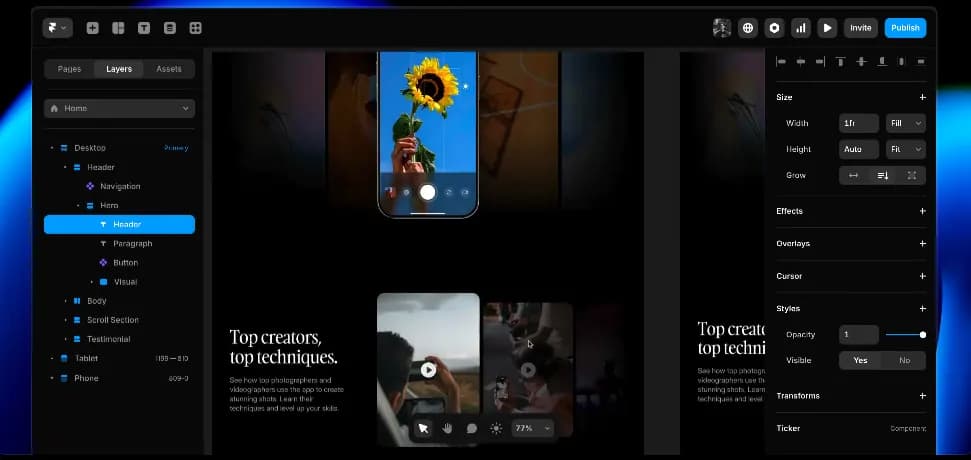The width and height of the screenshot is (971, 460).
Task: Open the analytics bar chart icon
Action: (x=801, y=28)
